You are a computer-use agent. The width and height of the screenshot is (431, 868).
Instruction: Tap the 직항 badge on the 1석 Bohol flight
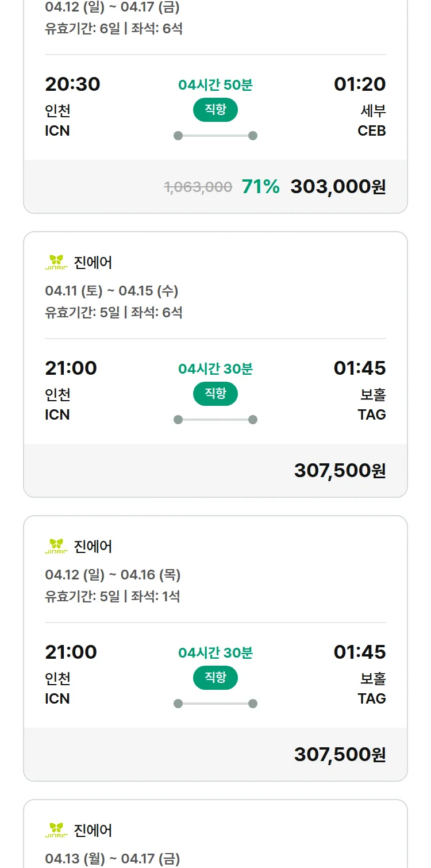pos(215,678)
